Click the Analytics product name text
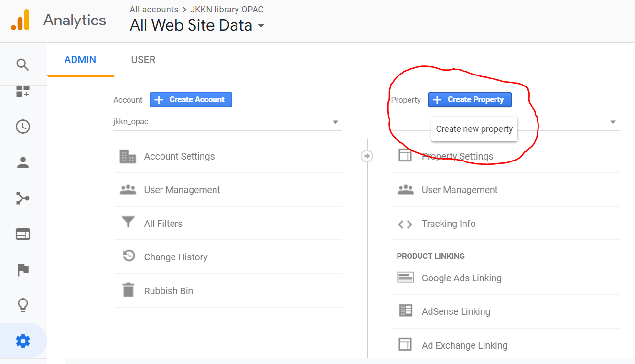This screenshot has height=364, width=635. 75,20
